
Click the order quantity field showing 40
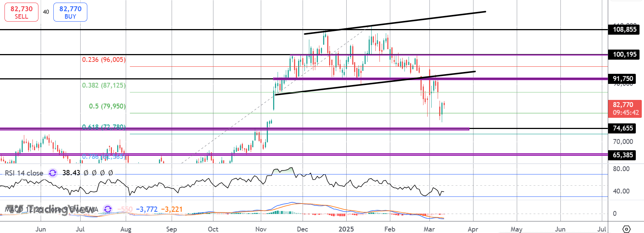tap(46, 12)
